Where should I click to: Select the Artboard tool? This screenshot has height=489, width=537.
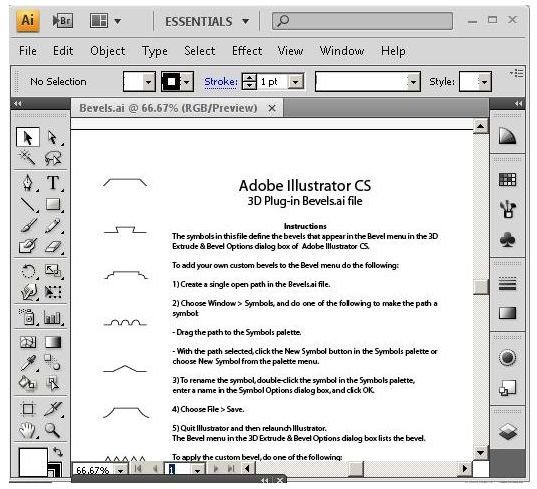(28, 409)
